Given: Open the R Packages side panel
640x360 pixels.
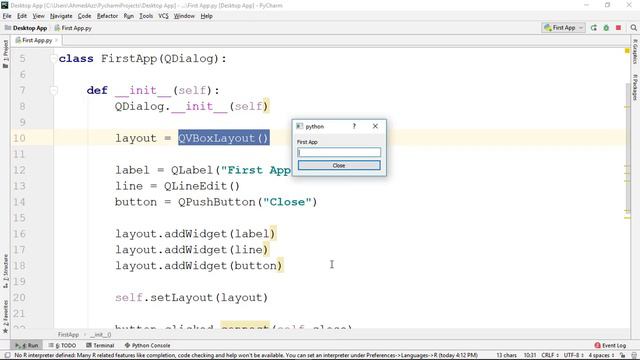Looking at the screenshot, I should [x=635, y=87].
